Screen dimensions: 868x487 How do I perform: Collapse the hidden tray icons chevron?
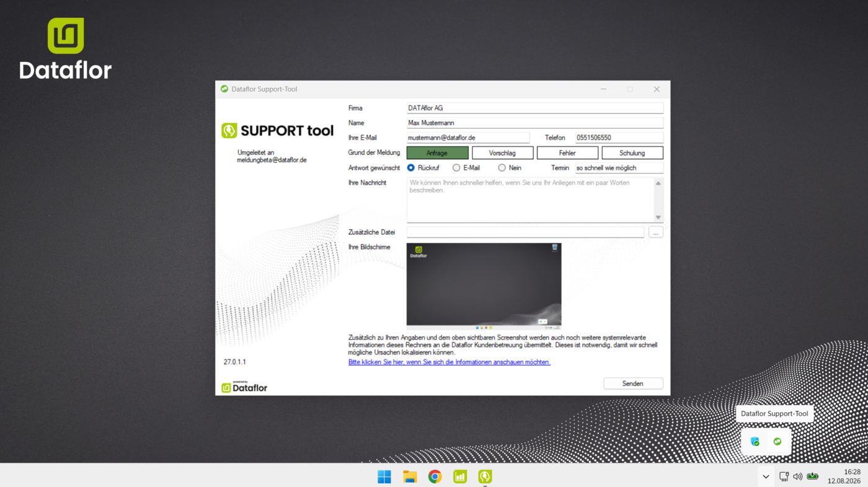pos(766,476)
